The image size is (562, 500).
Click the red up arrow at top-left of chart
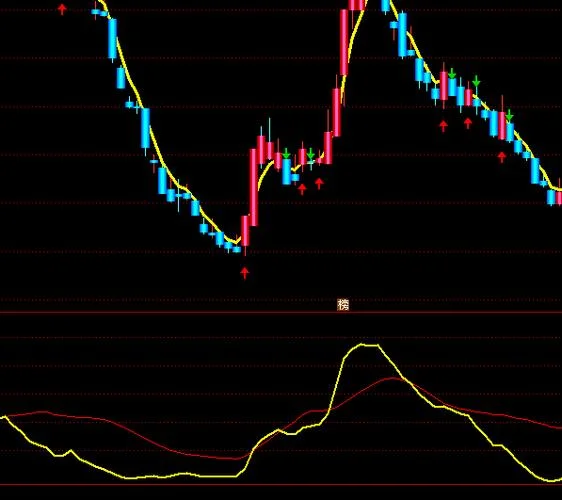click(x=62, y=9)
